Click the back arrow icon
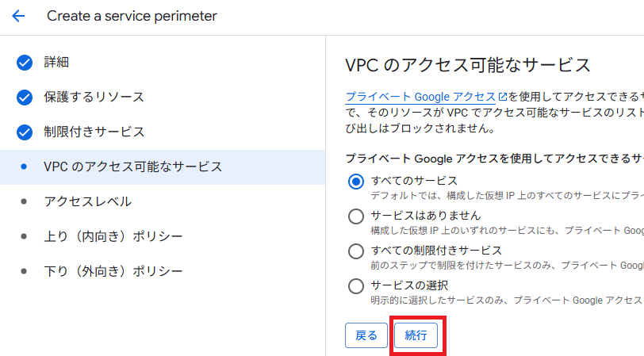This screenshot has height=356, width=644. [18, 16]
